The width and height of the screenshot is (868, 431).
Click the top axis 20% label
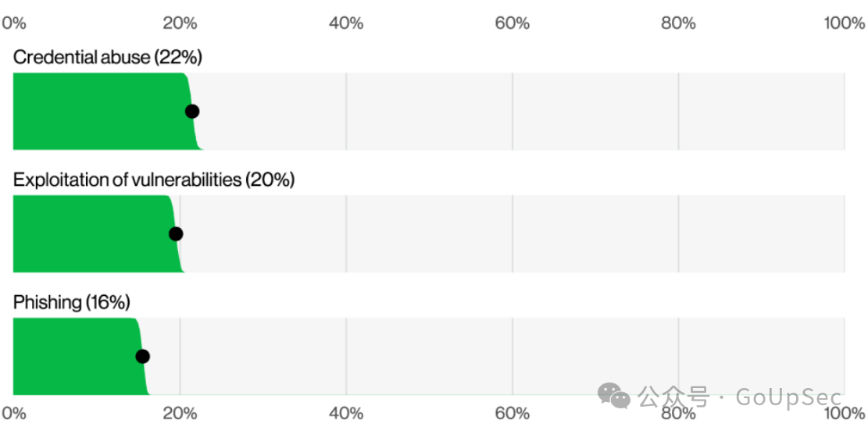180,23
